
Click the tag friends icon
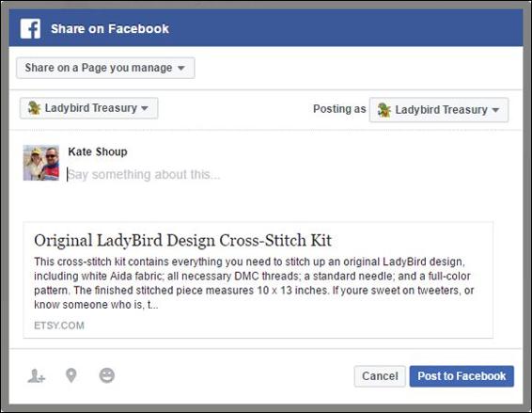(37, 376)
